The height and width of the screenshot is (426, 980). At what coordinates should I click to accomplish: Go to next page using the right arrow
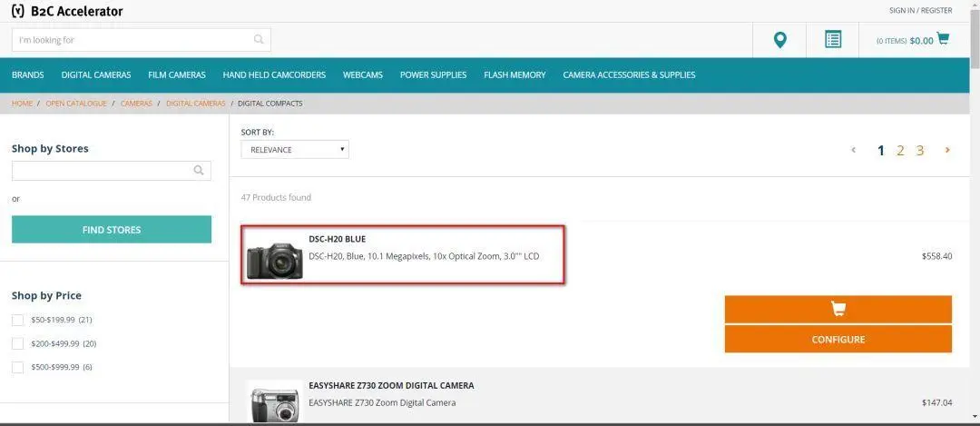pos(947,150)
